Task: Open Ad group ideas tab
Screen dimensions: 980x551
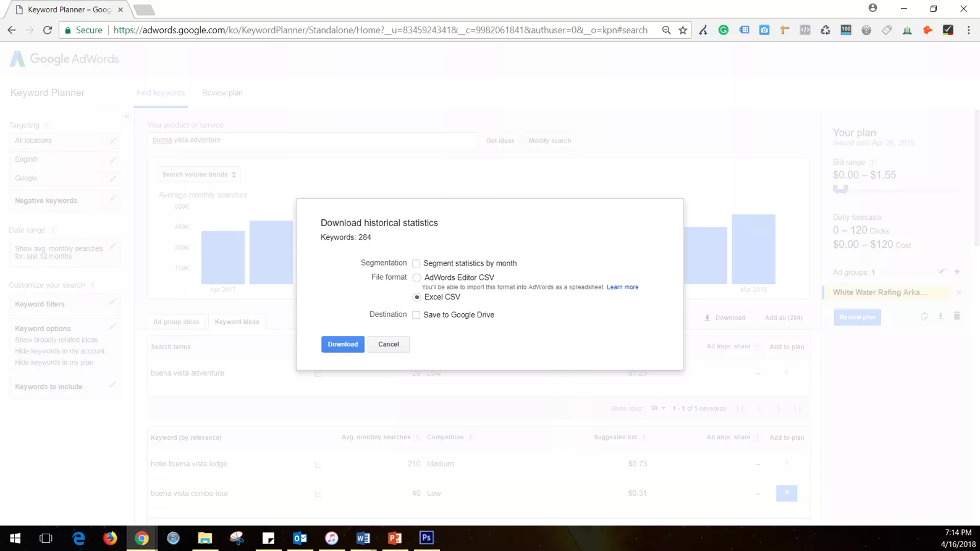Action: tap(176, 322)
